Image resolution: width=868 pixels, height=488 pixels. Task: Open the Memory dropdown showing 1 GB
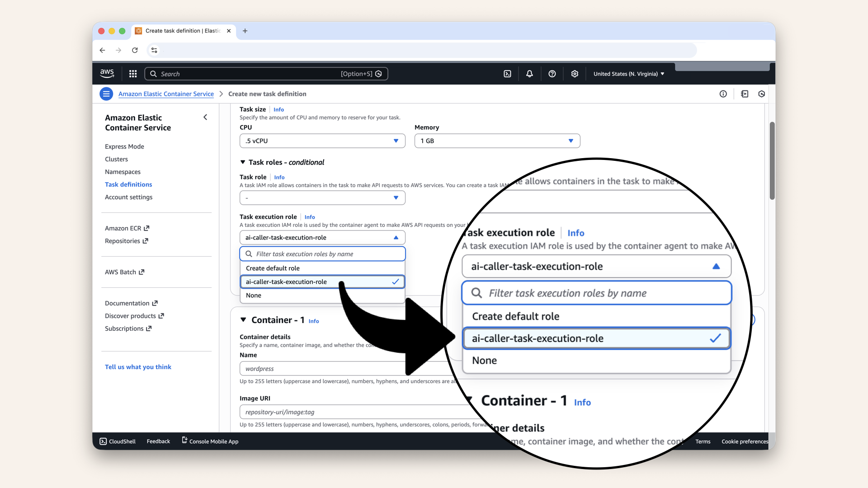click(x=497, y=141)
